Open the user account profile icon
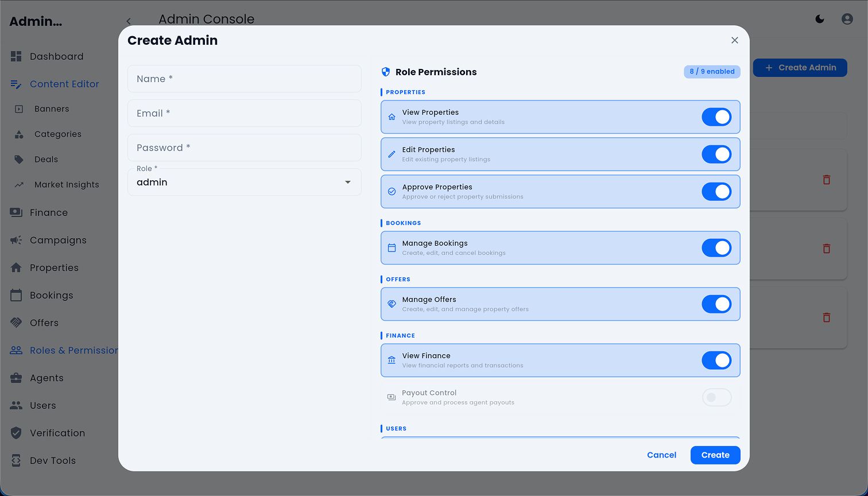Viewport: 868px width, 496px height. click(x=847, y=19)
